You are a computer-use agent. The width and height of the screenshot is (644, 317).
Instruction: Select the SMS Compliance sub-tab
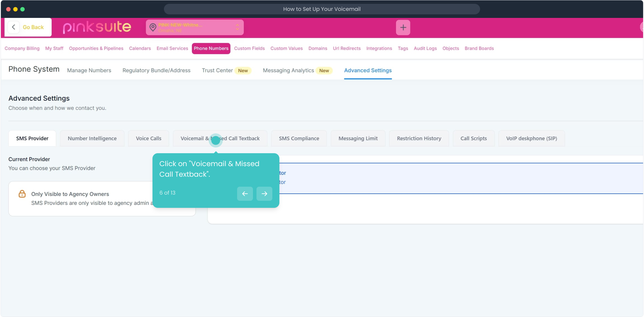299,138
